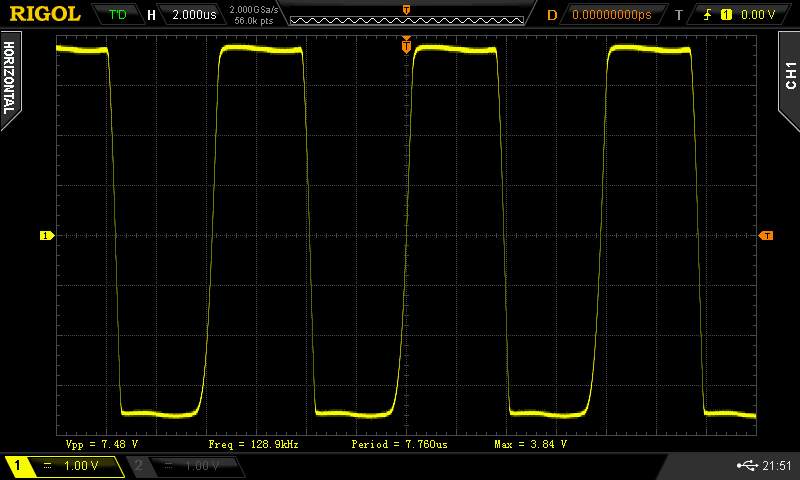Toggle channel 1 at 1.00 V
Image resolution: width=800 pixels, height=480 pixels.
point(65,466)
